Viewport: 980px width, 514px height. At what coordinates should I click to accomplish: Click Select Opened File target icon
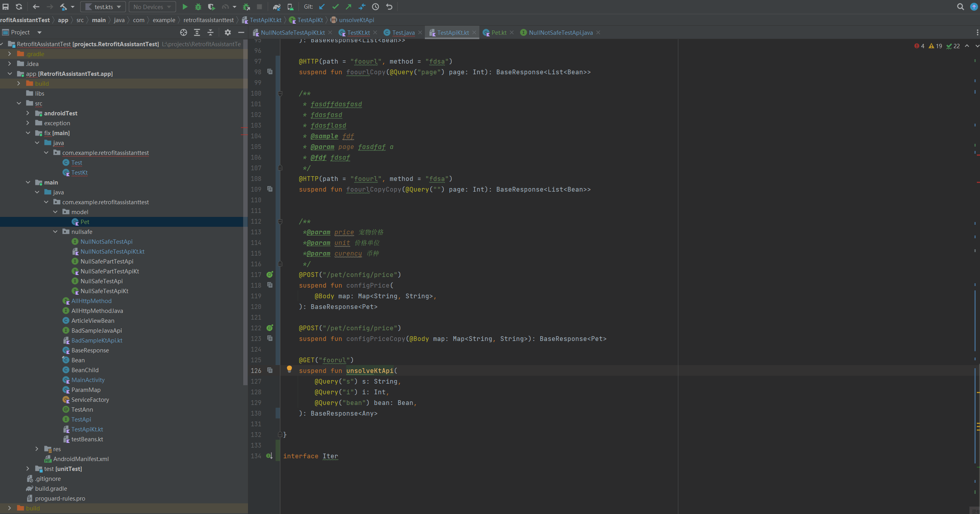[184, 32]
